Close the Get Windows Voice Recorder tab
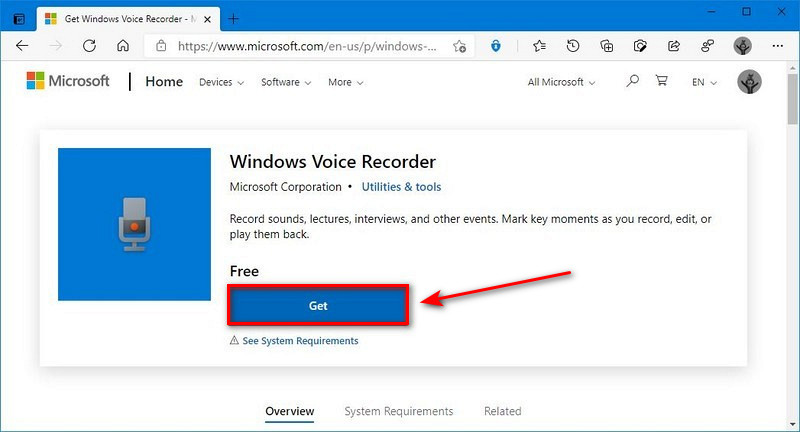Screen dimensions: 800x432 point(207,19)
